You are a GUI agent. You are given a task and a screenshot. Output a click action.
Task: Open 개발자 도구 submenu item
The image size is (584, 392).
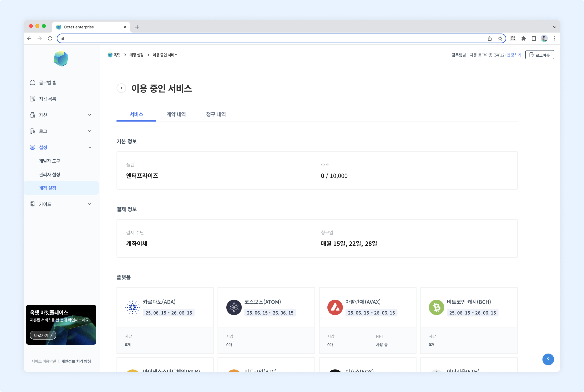tap(50, 161)
